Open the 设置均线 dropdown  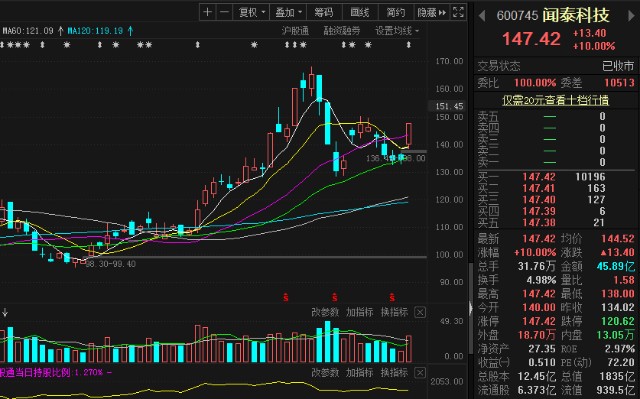click(x=397, y=31)
